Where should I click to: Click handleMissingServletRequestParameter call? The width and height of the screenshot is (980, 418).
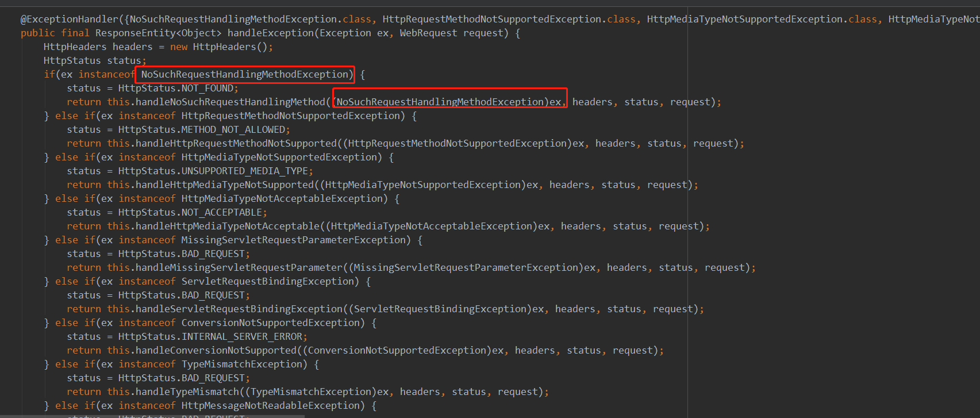coord(239,267)
